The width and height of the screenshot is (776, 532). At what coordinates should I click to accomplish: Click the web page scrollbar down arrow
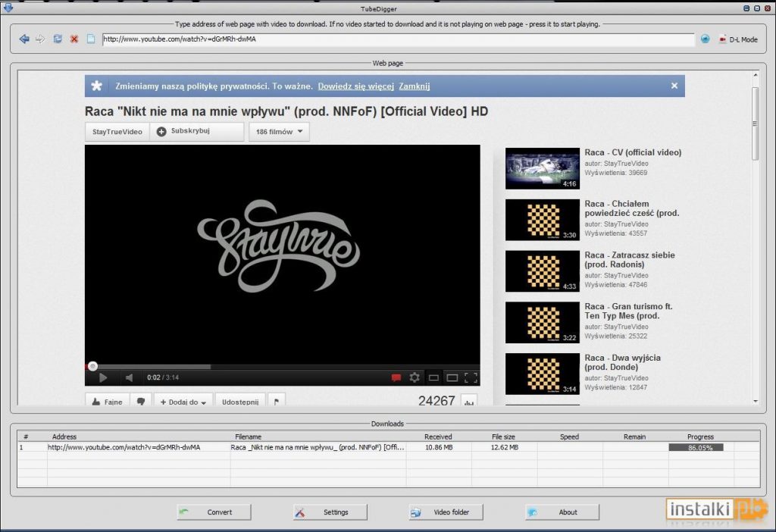pyautogui.click(x=756, y=402)
